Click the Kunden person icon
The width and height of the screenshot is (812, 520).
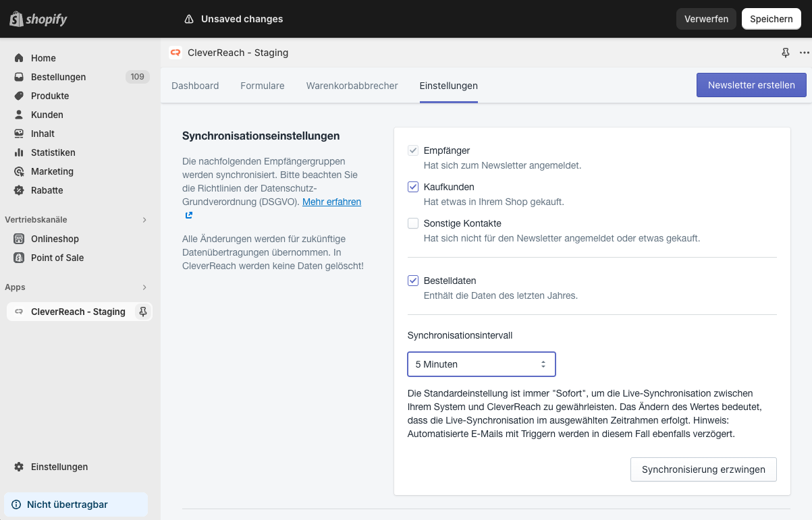pyautogui.click(x=19, y=115)
